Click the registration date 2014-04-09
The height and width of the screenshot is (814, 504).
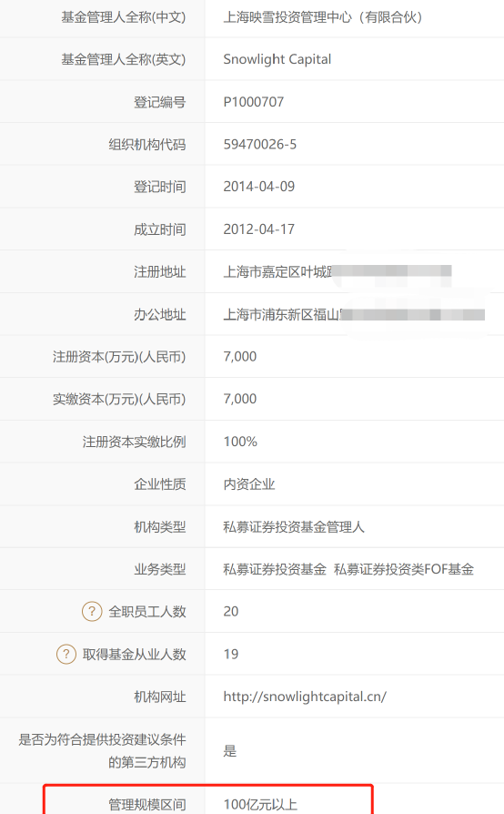click(x=258, y=187)
